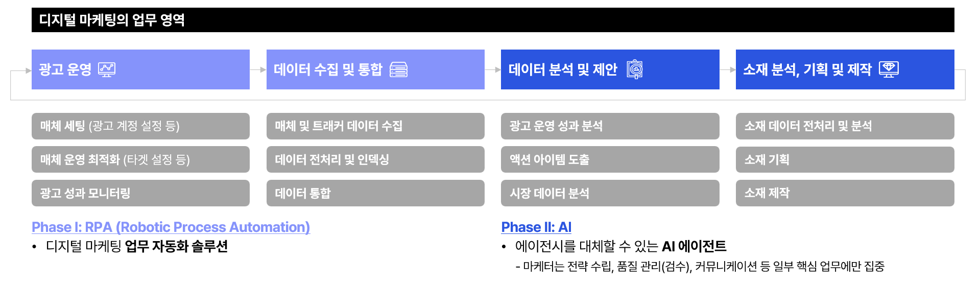
Task: Select the 데이터 전처리 및 인덱싱 box
Action: pyautogui.click(x=375, y=159)
